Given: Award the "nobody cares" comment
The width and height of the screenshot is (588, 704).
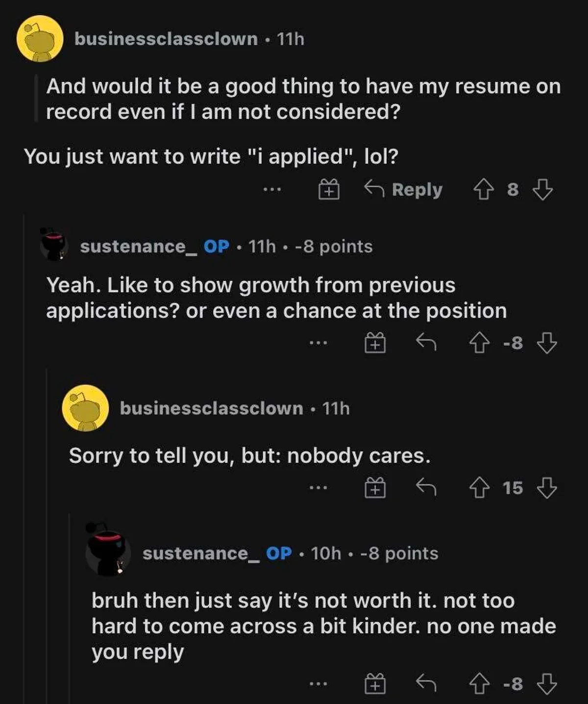Looking at the screenshot, I should 375,488.
